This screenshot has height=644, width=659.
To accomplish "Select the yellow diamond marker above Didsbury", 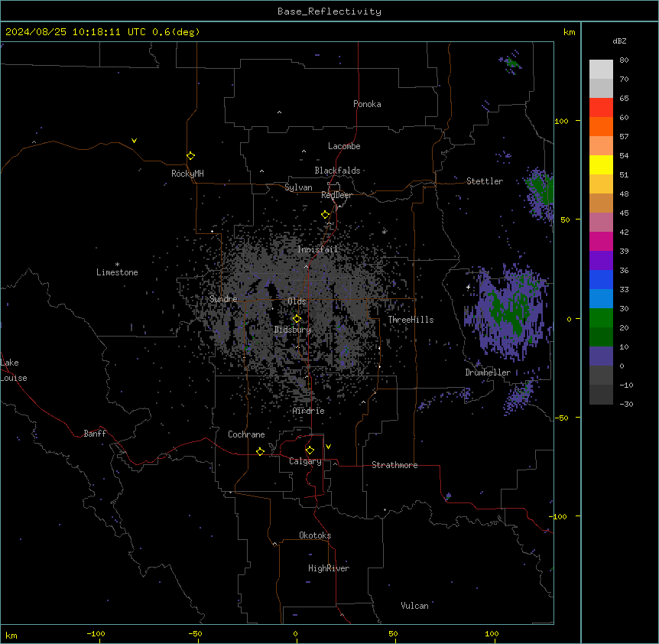I will pos(297,319).
